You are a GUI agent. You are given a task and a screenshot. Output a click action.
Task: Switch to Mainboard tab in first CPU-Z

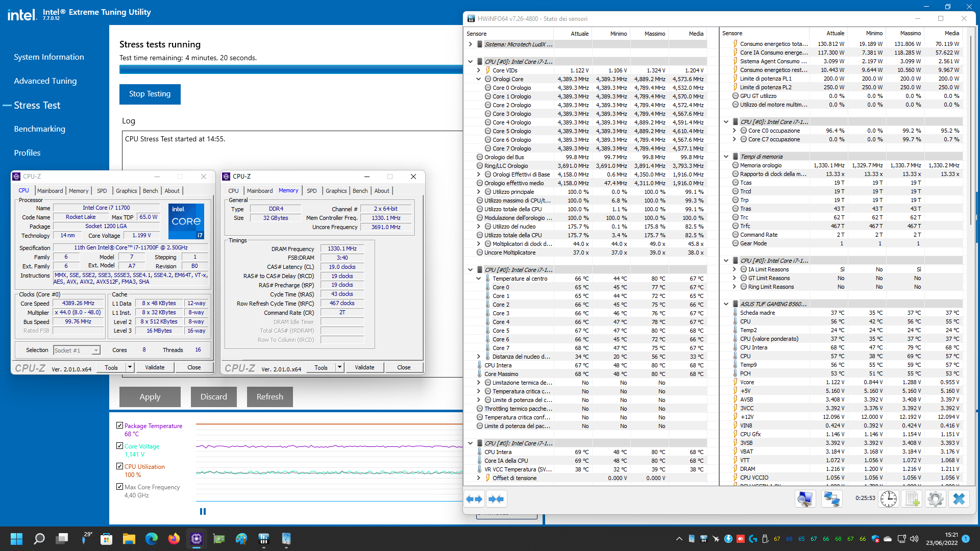tap(50, 191)
